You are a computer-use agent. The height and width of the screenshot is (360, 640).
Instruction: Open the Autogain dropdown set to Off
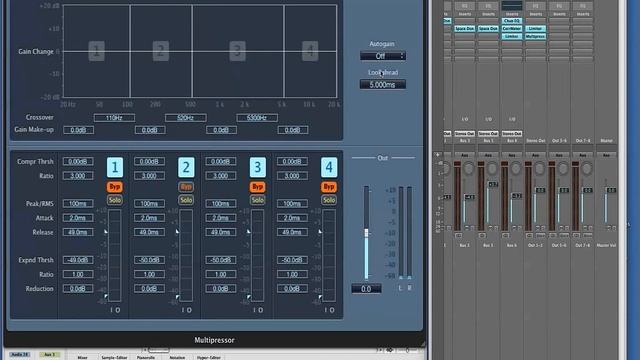[x=383, y=56]
